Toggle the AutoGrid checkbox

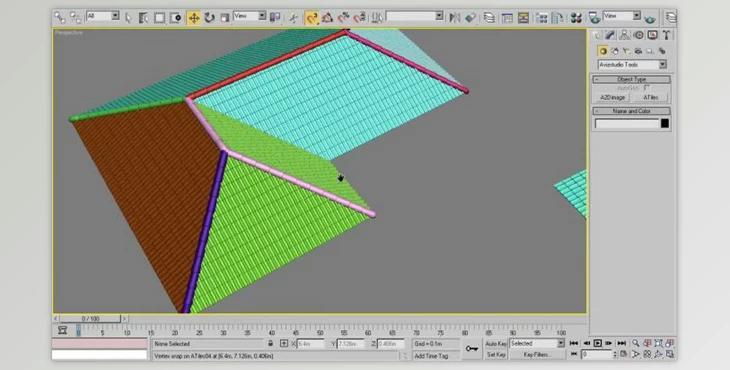[646, 88]
